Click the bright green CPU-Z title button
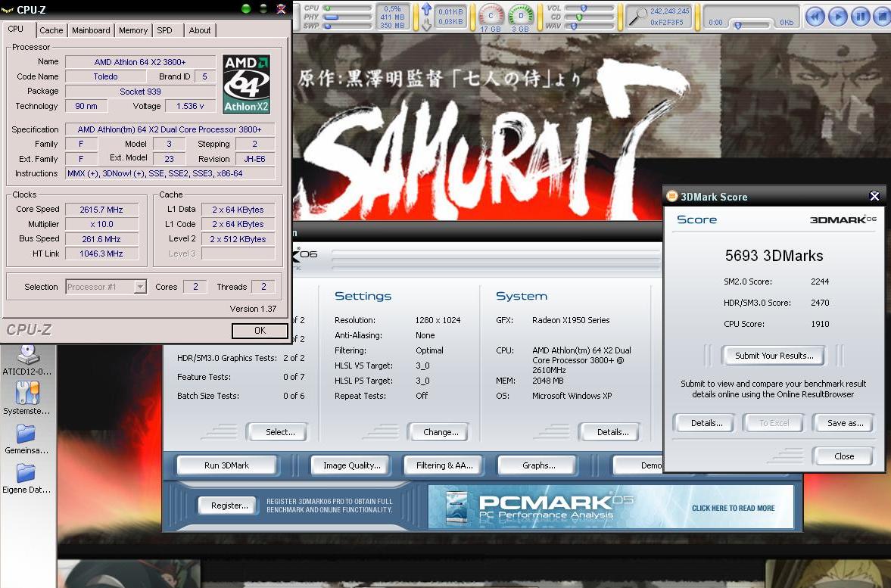891x588 pixels. click(x=246, y=8)
